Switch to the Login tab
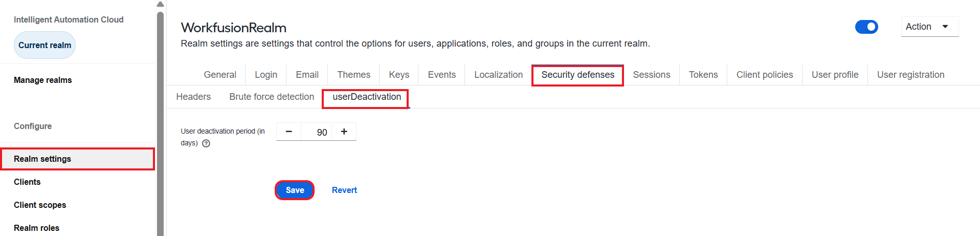 266,75
